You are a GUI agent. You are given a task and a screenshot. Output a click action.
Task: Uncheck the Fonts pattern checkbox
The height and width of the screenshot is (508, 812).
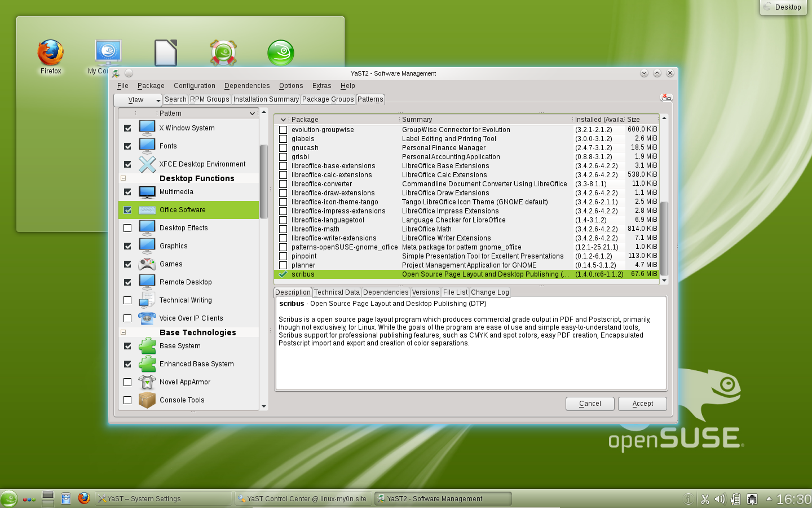click(x=127, y=146)
